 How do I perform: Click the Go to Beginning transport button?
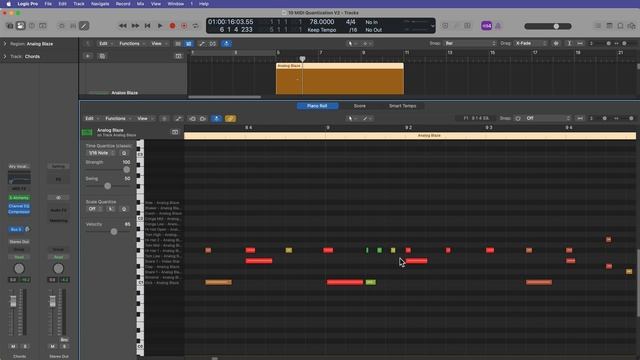click(147, 26)
